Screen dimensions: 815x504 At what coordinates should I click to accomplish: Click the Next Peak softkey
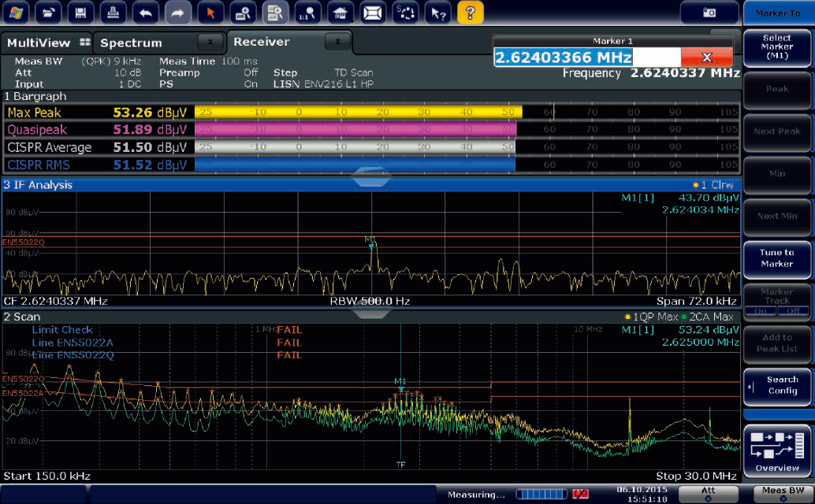tap(777, 132)
